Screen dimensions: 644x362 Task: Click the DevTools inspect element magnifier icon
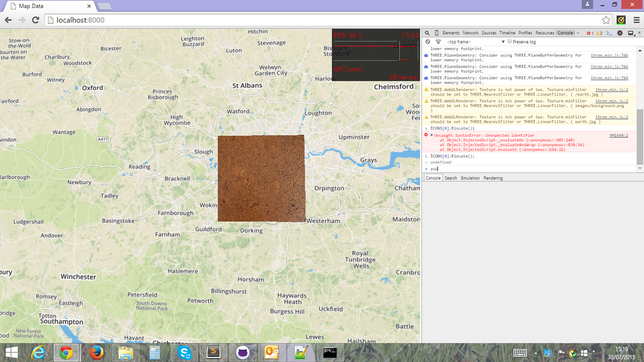[428, 33]
